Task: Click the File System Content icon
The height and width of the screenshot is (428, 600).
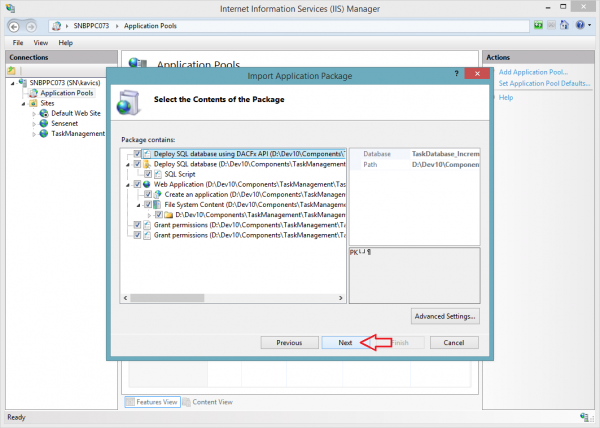Action: pyautogui.click(x=157, y=205)
